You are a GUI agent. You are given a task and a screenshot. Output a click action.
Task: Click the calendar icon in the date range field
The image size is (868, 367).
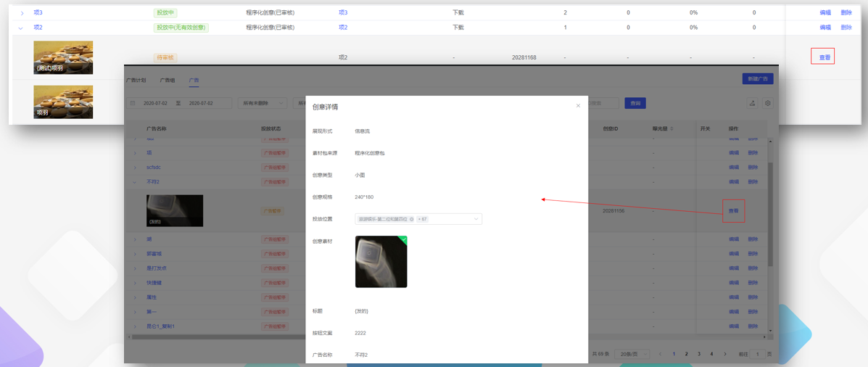pos(133,104)
